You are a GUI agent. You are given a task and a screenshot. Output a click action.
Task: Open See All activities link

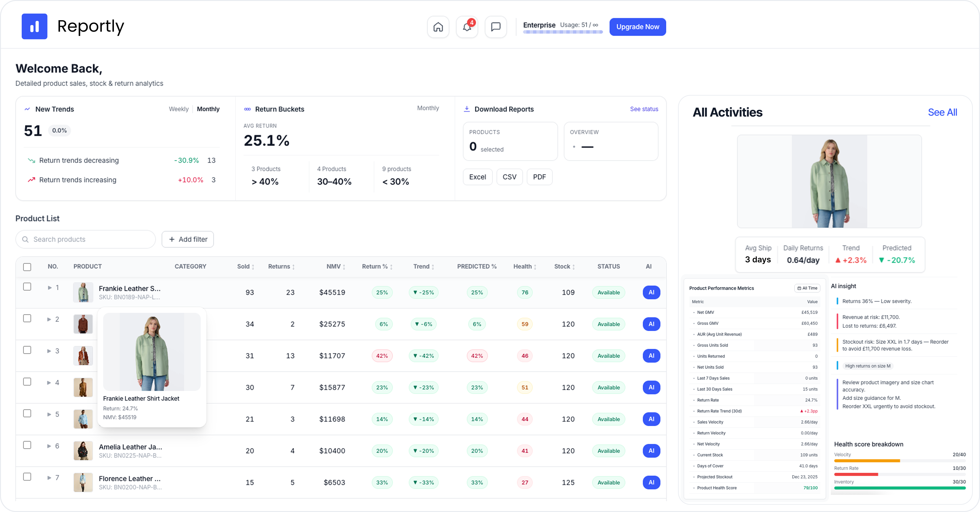942,112
